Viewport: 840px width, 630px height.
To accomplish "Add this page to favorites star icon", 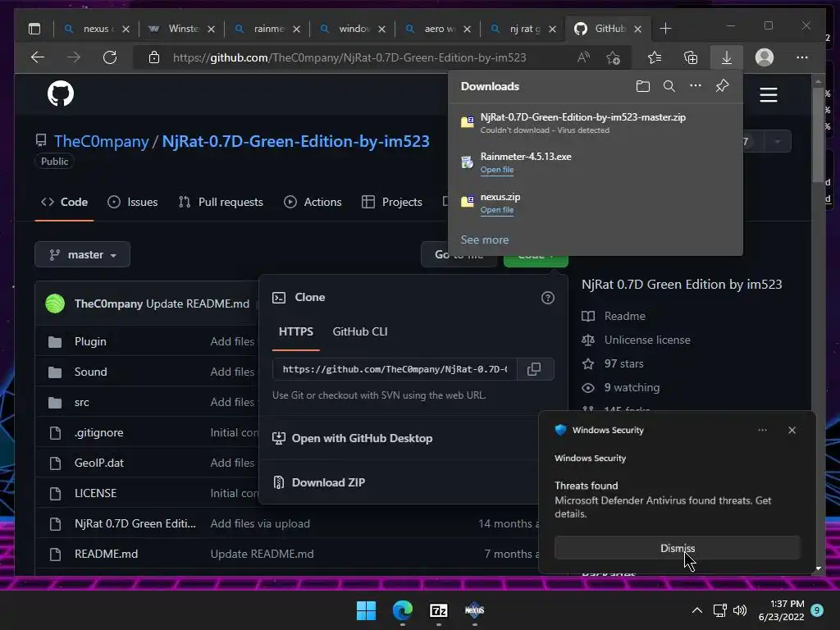I will click(x=614, y=57).
